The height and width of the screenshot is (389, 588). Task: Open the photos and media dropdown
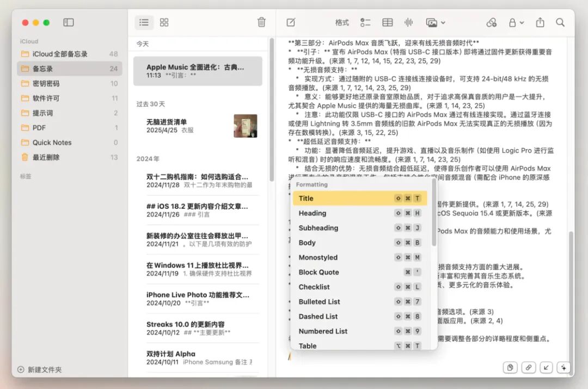[x=436, y=23]
